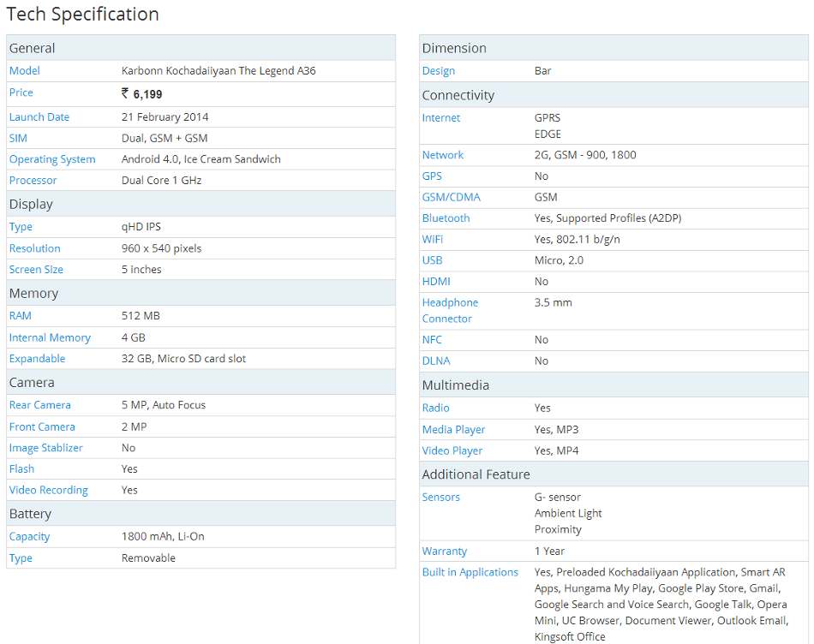Open the Built in Applications link
Viewport: 814px width, 644px height.
click(470, 572)
